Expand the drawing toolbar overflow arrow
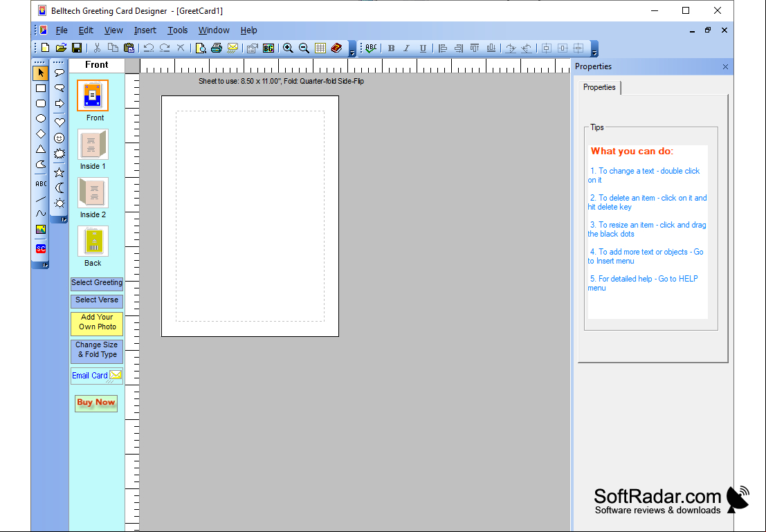 [45, 265]
